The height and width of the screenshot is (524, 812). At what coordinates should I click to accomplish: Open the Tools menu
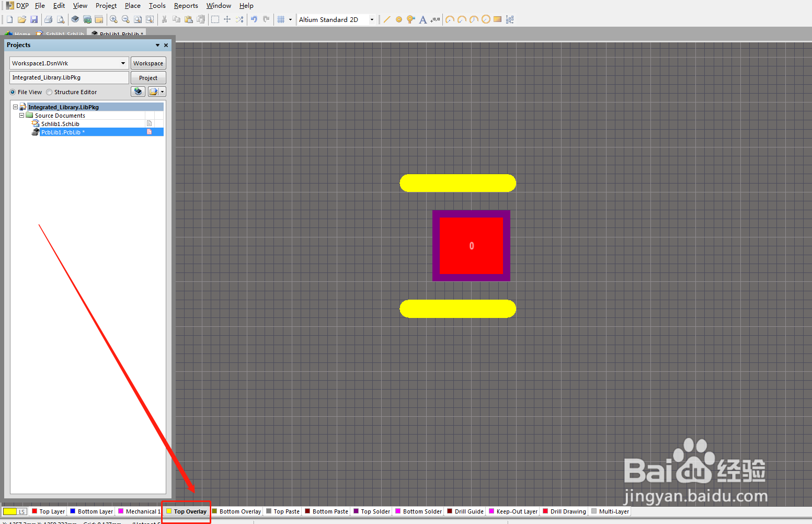(157, 6)
